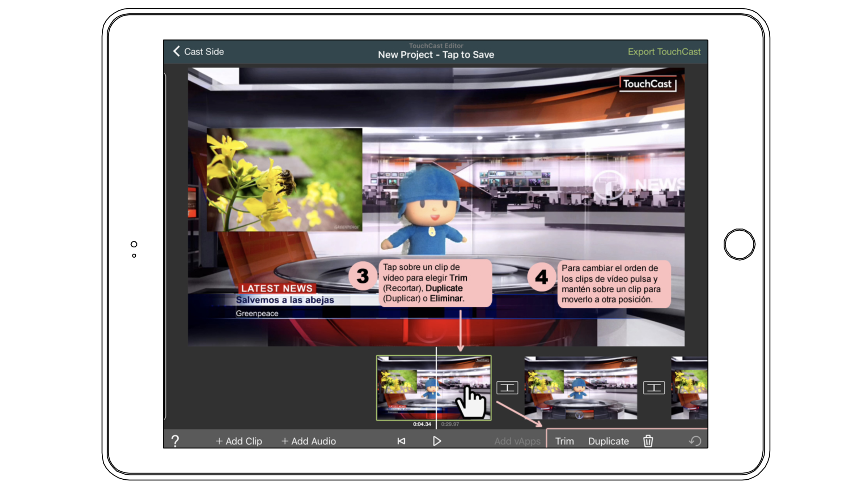Tap the bee flower video in the preview

click(x=284, y=179)
